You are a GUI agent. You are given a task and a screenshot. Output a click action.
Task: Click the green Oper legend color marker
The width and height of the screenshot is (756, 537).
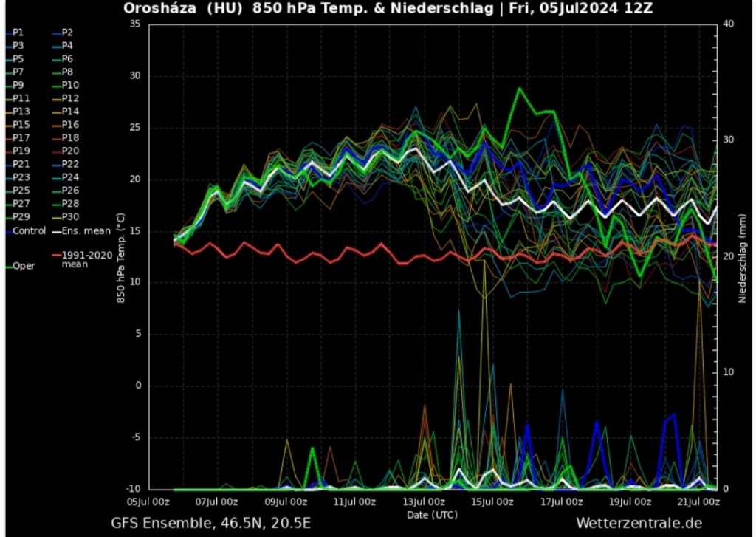click(x=8, y=266)
